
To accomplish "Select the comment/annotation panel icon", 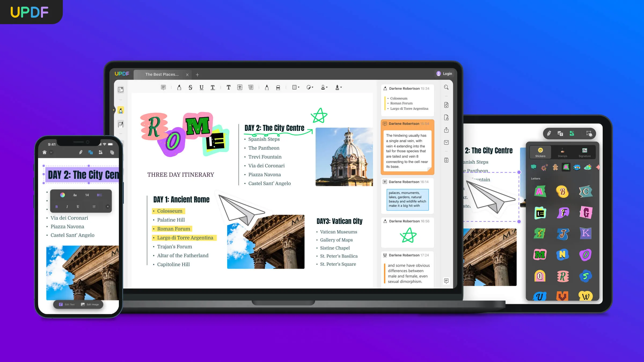I will click(446, 281).
